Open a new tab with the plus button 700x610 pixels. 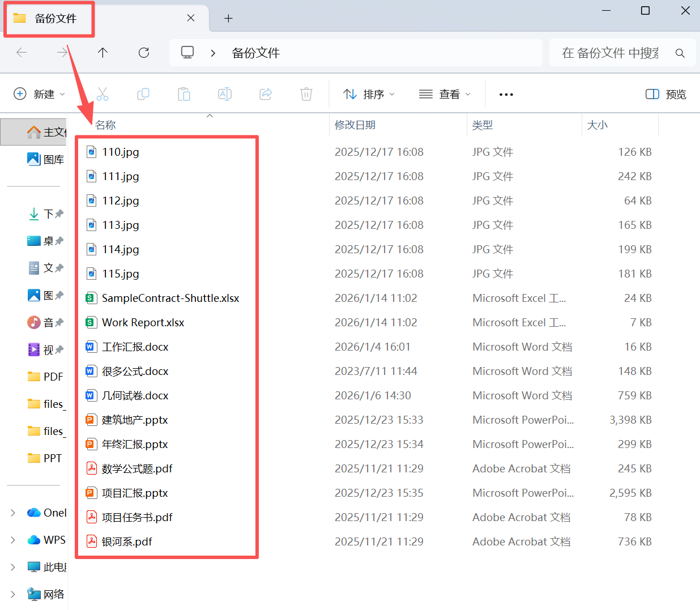point(228,18)
